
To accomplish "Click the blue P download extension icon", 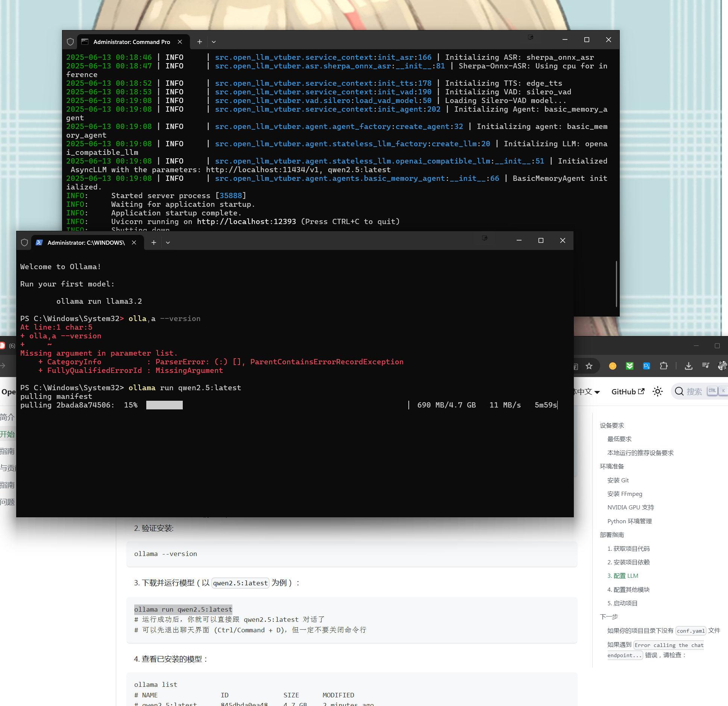I will [646, 366].
